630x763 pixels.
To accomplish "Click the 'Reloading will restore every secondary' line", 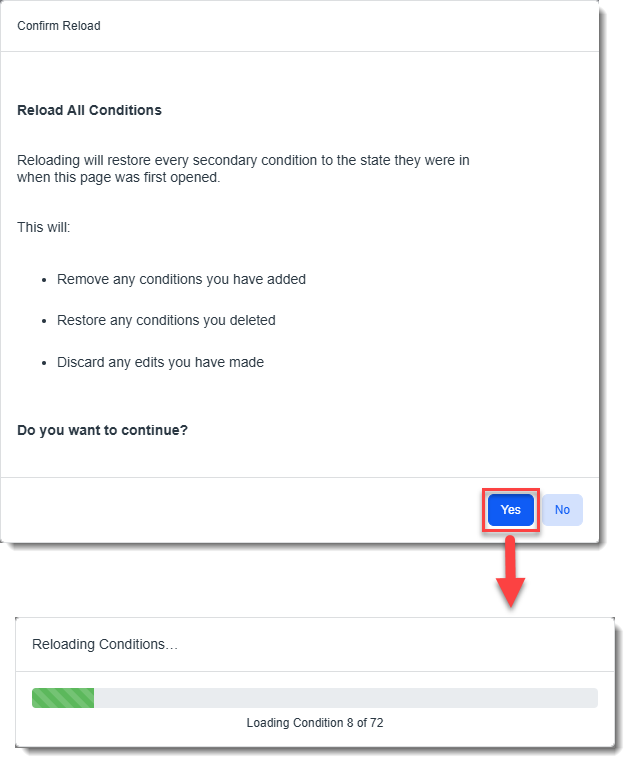I will 243,160.
